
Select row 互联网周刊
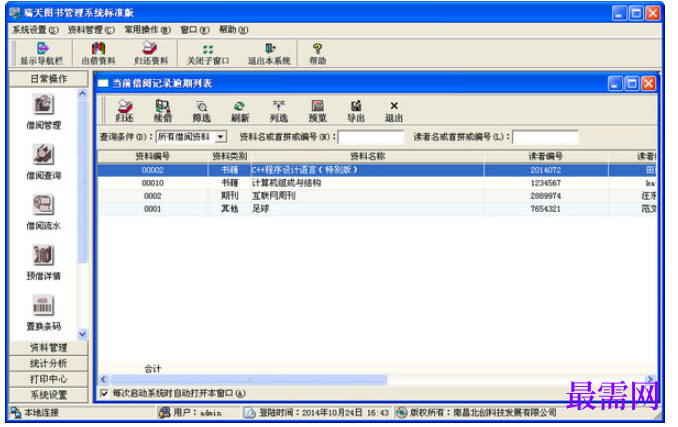pos(377,196)
